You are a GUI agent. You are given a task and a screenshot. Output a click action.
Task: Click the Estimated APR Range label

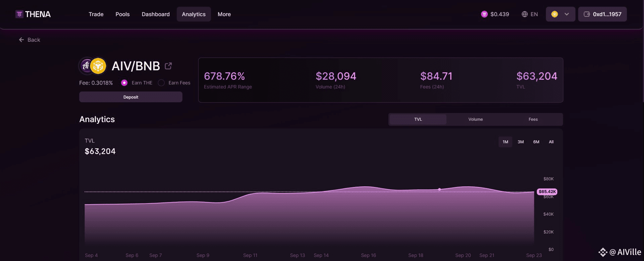tap(228, 87)
